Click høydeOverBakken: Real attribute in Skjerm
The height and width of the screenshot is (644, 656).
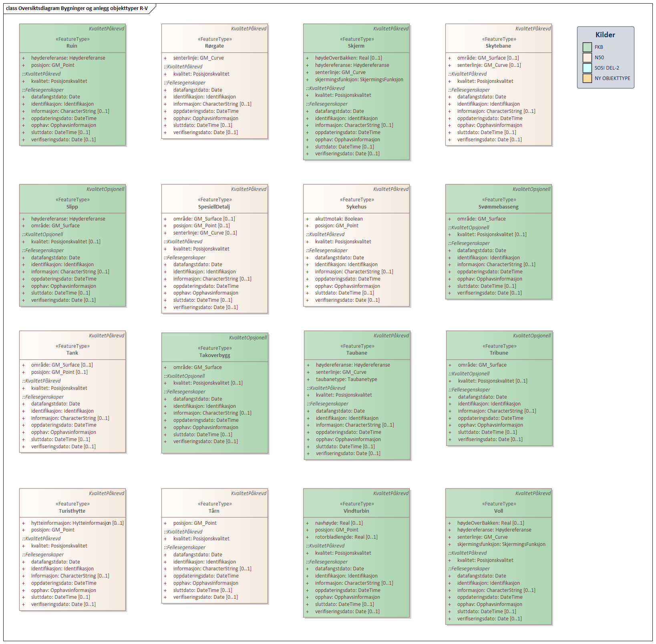348,58
